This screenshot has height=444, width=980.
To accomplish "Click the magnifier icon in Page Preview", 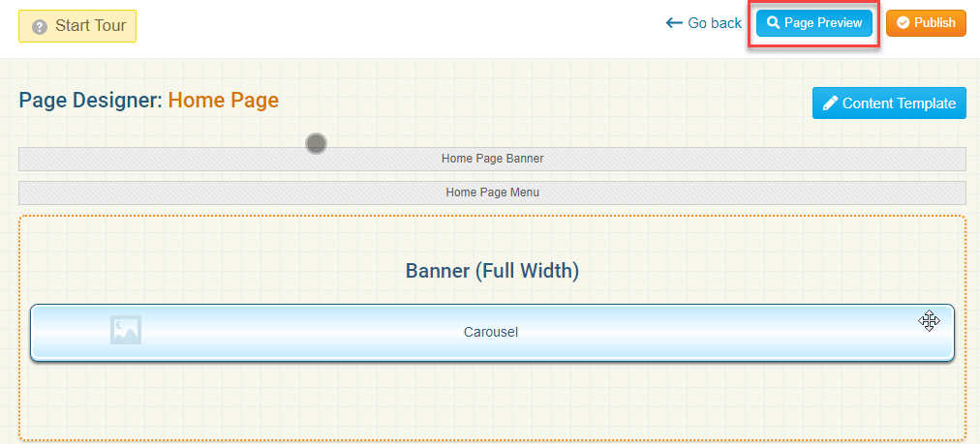I will 773,23.
